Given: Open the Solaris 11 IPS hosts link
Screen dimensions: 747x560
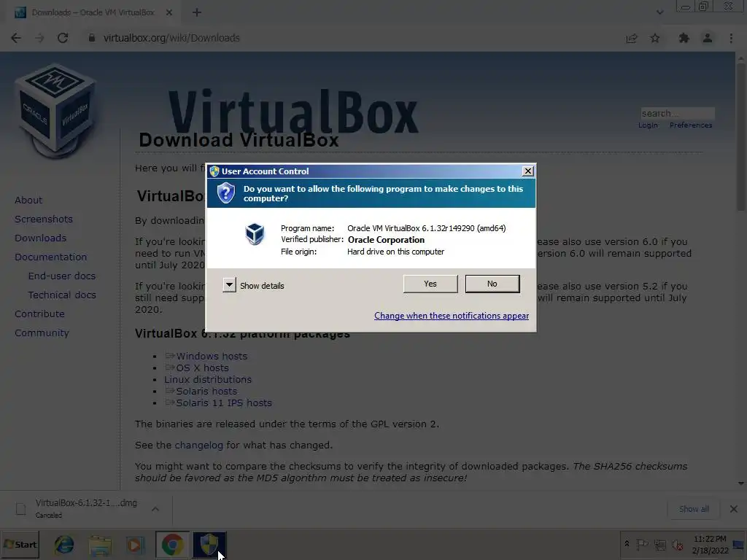Looking at the screenshot, I should coord(224,402).
